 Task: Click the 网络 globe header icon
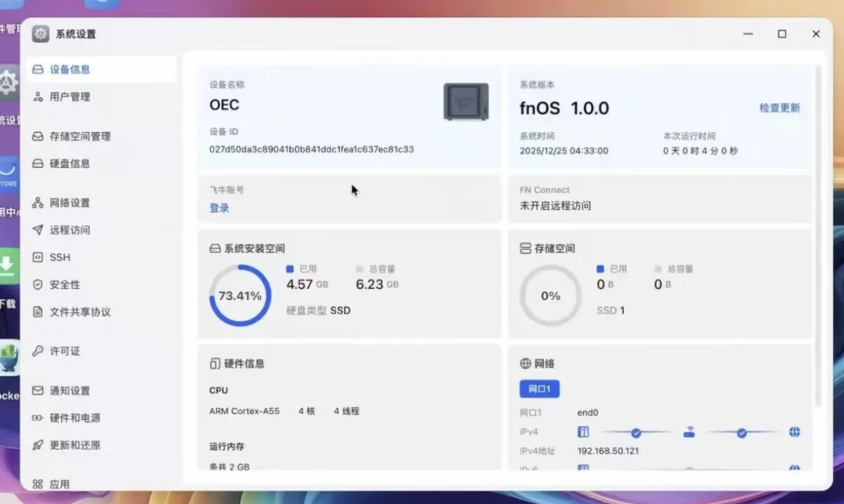[525, 363]
